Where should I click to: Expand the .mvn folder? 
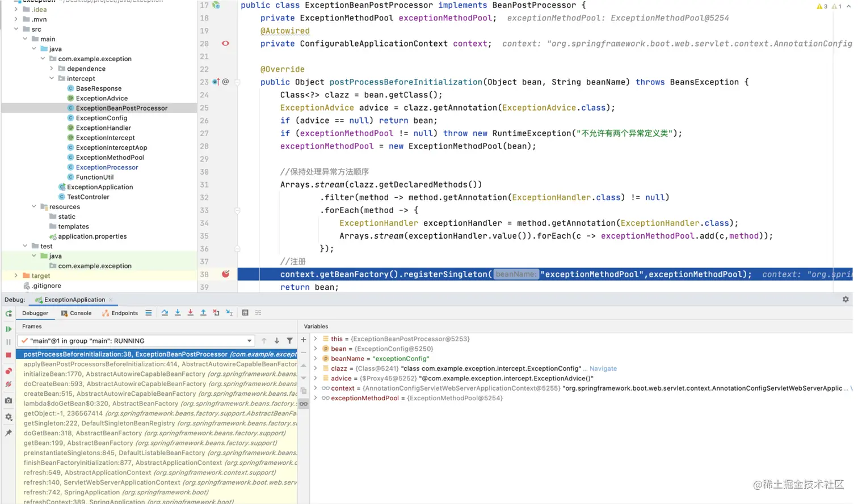[x=16, y=19]
